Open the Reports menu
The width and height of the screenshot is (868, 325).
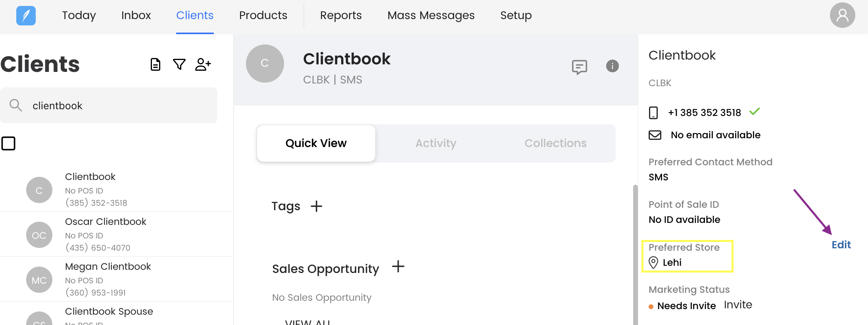click(341, 15)
